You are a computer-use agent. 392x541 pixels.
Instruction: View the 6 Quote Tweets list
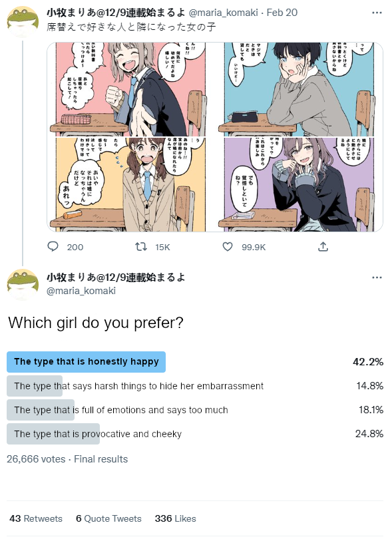[x=108, y=518]
